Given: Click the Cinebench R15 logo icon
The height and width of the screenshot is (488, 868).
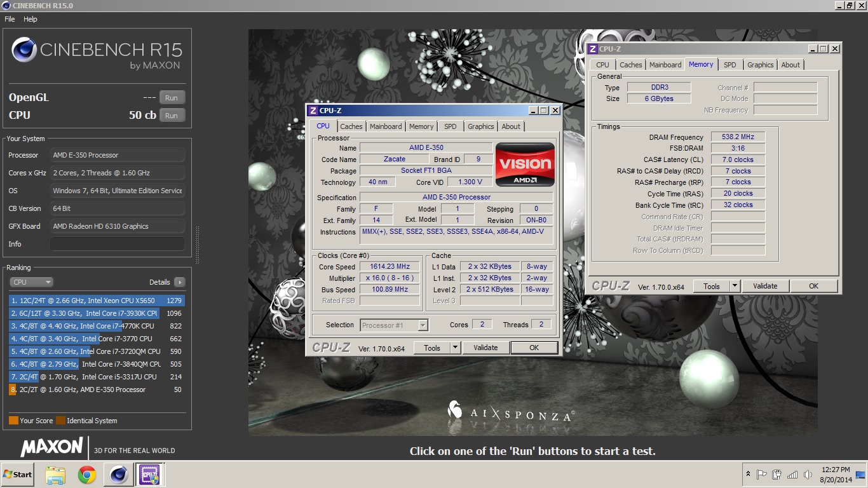Looking at the screenshot, I should [24, 50].
